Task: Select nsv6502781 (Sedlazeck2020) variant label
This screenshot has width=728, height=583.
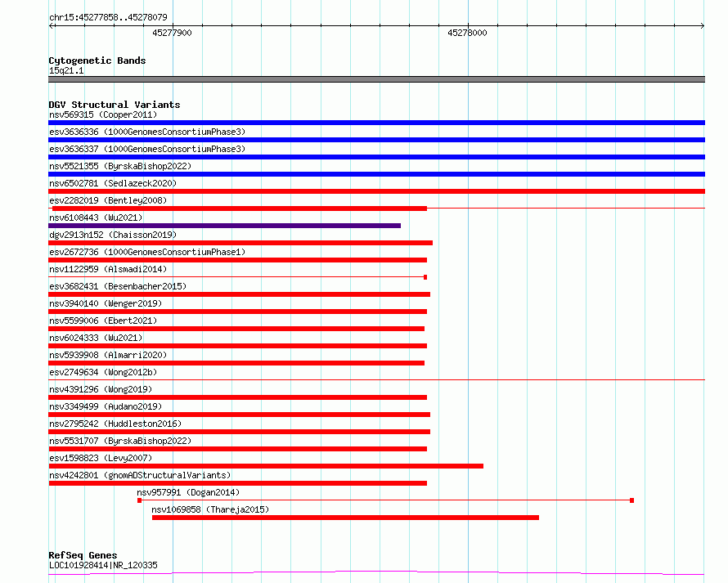Action: pyautogui.click(x=113, y=183)
